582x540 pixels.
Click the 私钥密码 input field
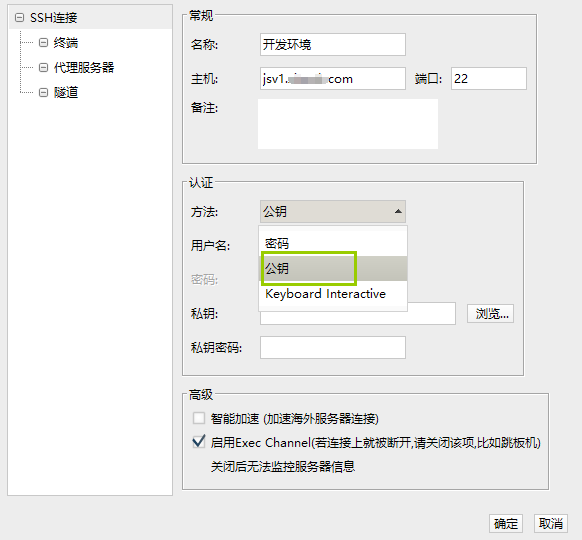333,347
